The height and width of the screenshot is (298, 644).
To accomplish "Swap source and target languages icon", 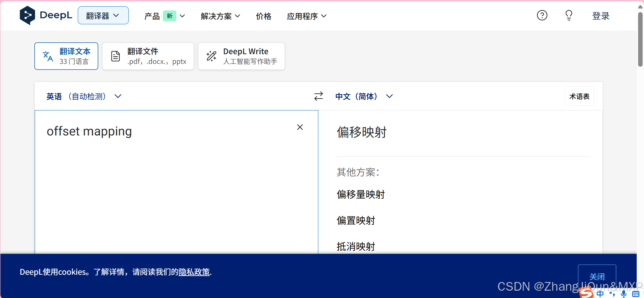I will click(x=318, y=96).
